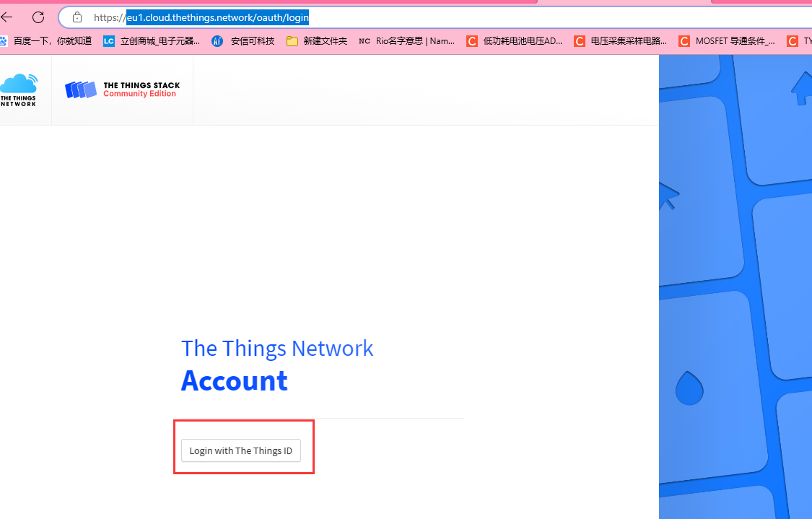Open the 低功耗电池电压AD bookmark
This screenshot has width=812, height=519.
(514, 41)
